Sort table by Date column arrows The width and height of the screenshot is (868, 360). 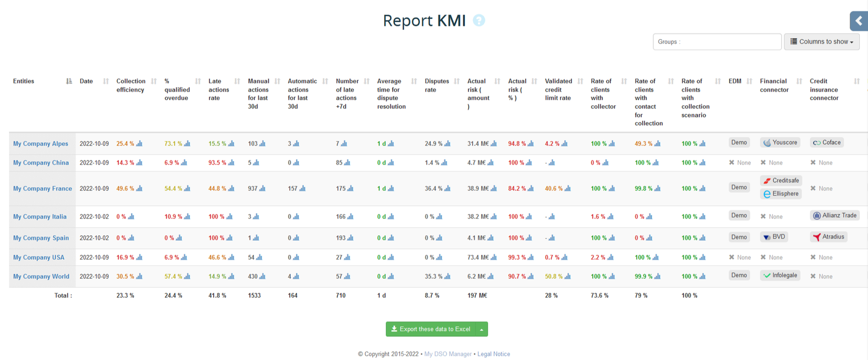click(x=106, y=81)
